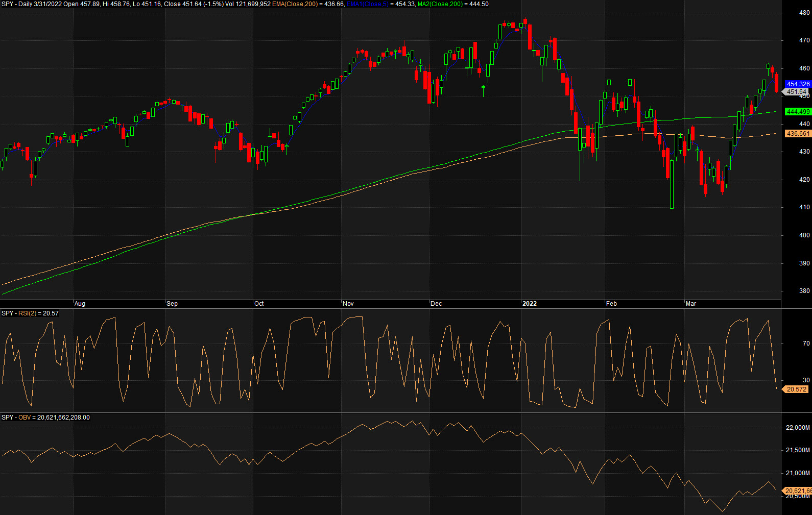The height and width of the screenshot is (515, 812).
Task: Click the RSI 30 level label
Action: point(806,380)
